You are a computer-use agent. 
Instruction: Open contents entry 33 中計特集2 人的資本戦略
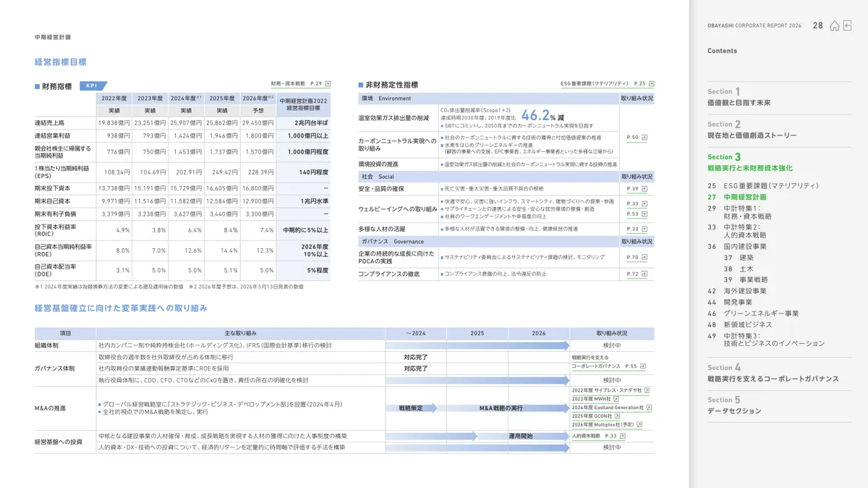[x=737, y=231]
